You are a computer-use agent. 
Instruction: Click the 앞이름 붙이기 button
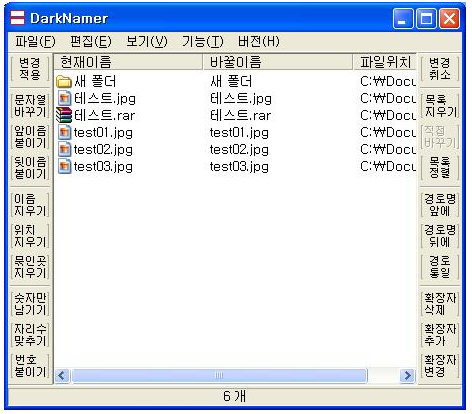tap(30, 137)
